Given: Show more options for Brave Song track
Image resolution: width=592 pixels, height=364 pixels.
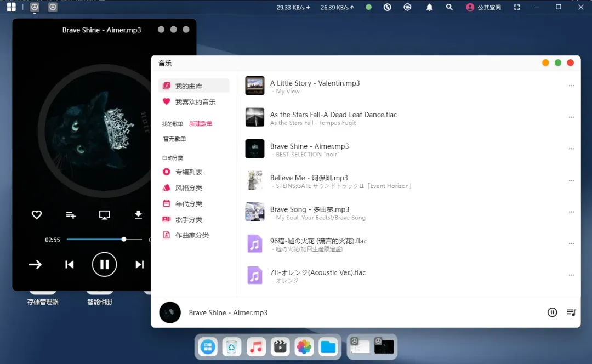Looking at the screenshot, I should pos(571,212).
